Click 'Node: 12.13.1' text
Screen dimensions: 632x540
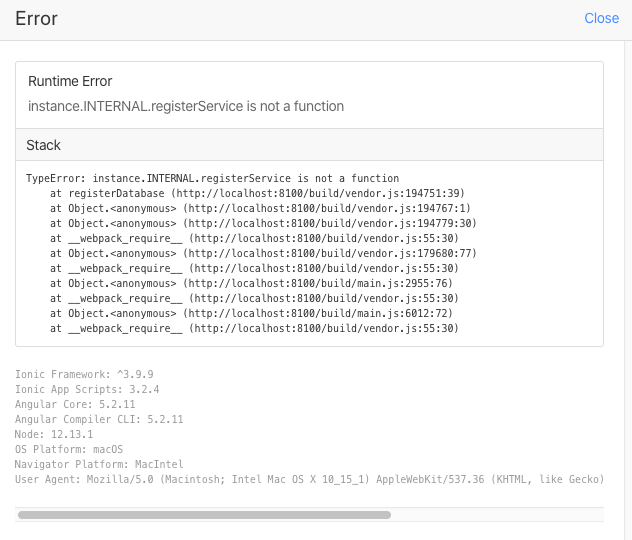[54, 434]
